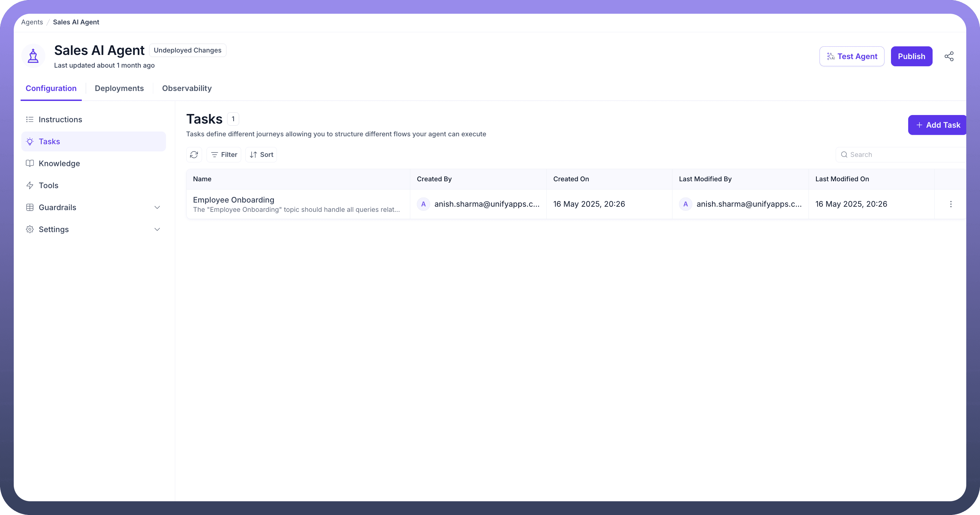Click the share icon near Publish
The width and height of the screenshot is (980, 515).
pyautogui.click(x=949, y=56)
